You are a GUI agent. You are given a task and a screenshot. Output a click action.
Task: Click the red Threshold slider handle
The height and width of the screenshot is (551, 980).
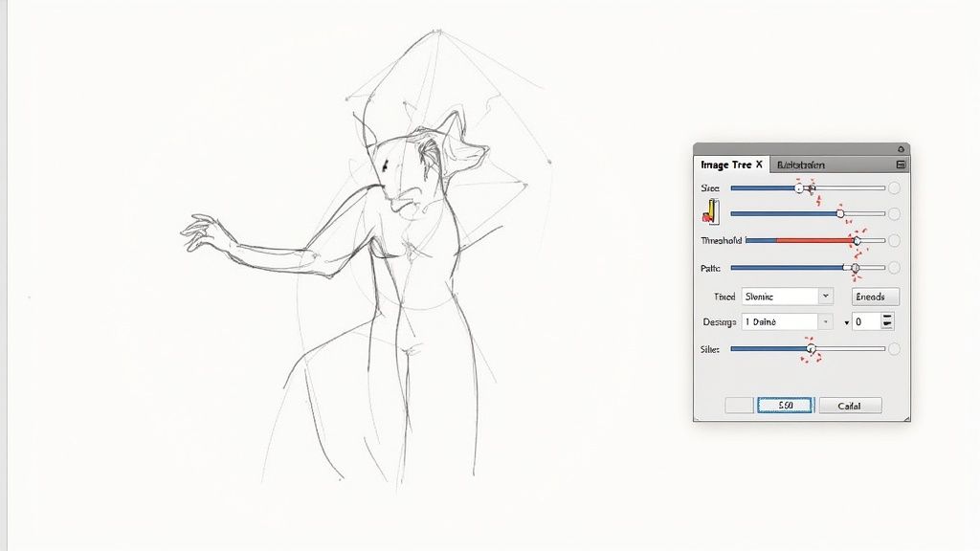[857, 241]
